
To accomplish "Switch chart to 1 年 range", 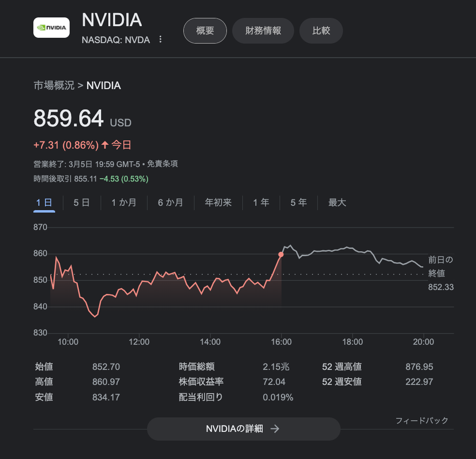I will coord(261,202).
